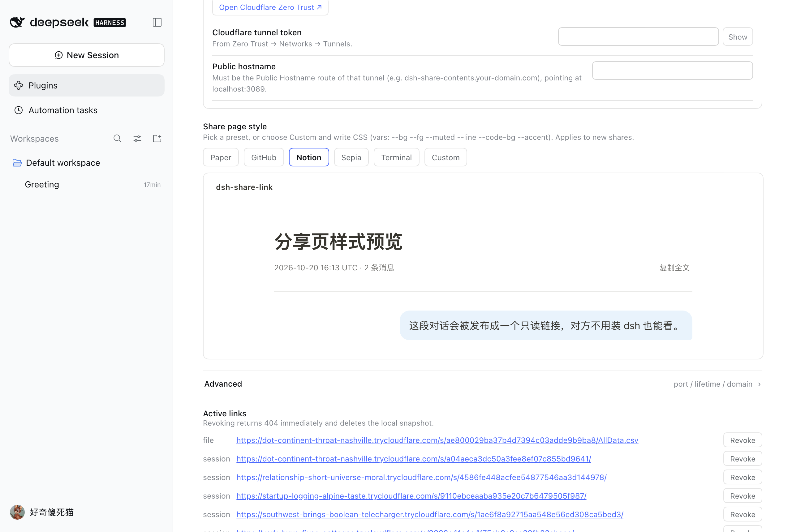Revoke the southwest-brings-boolean-telecharger link
The height and width of the screenshot is (532, 792).
click(742, 515)
